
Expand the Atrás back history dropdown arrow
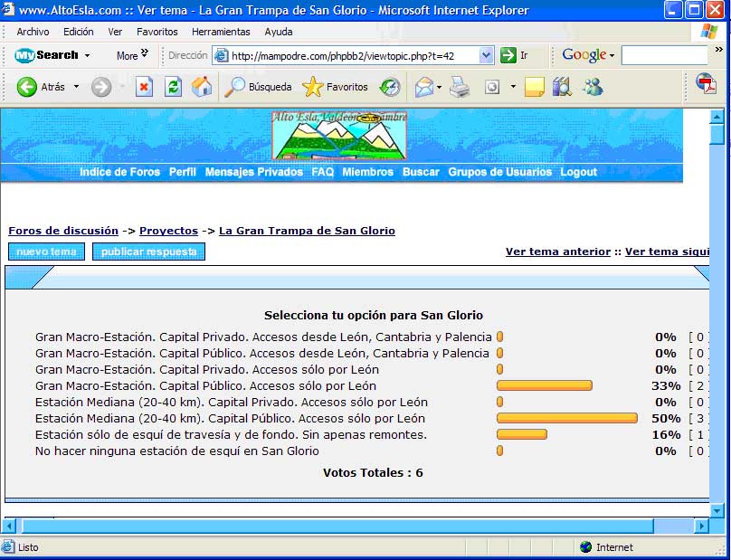pyautogui.click(x=76, y=87)
